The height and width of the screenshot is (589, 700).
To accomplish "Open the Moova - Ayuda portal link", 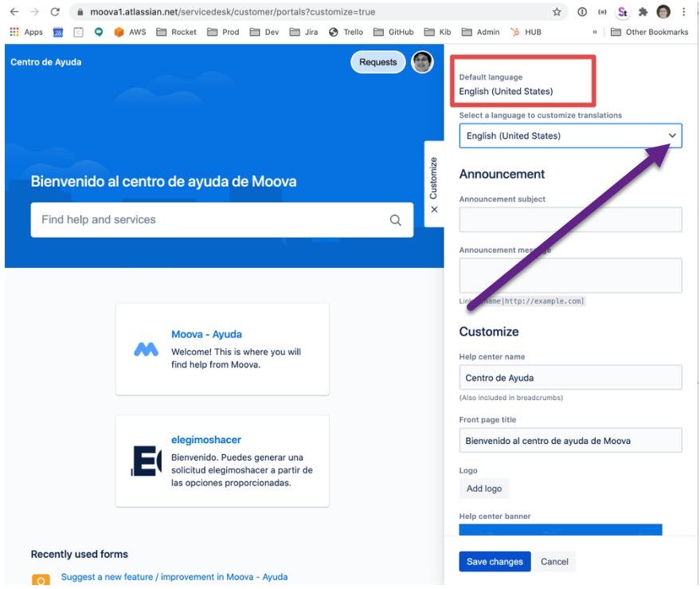I will (x=207, y=334).
